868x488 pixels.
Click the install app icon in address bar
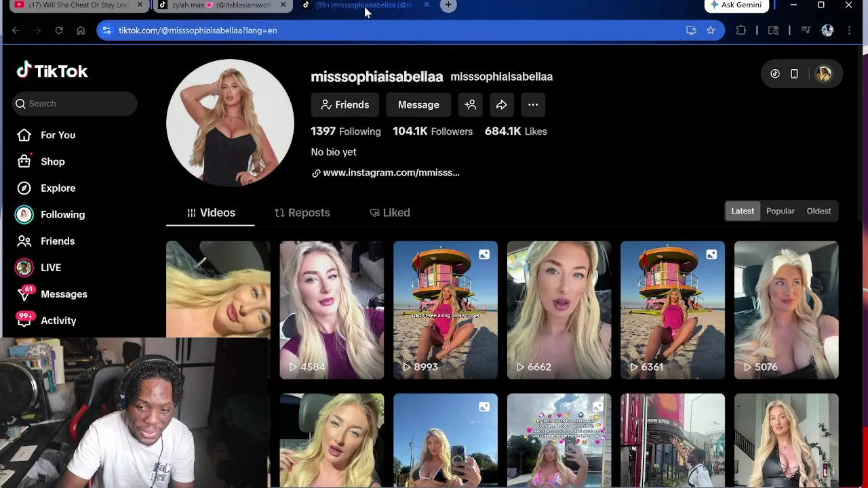point(691,30)
